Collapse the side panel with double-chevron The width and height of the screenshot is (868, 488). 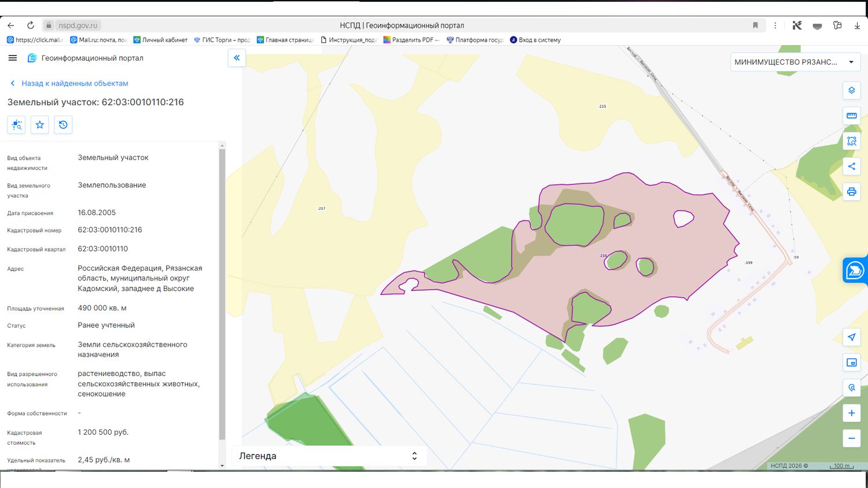(237, 58)
